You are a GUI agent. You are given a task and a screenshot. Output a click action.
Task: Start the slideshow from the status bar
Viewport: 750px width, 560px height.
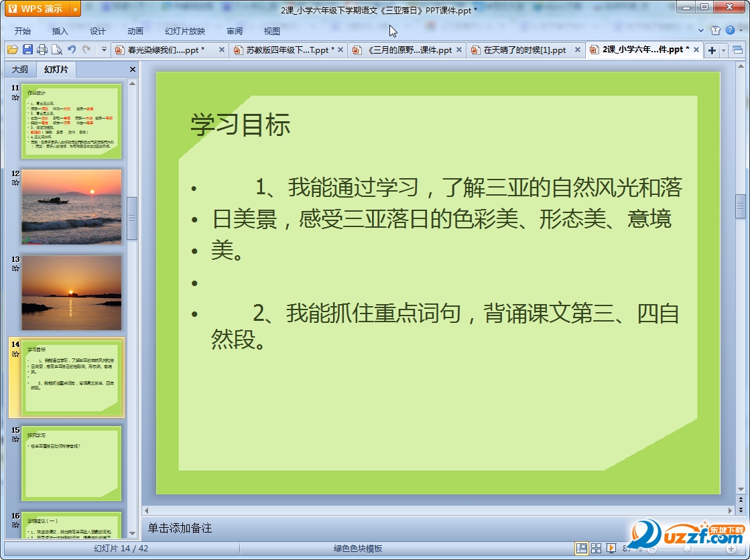click(612, 547)
